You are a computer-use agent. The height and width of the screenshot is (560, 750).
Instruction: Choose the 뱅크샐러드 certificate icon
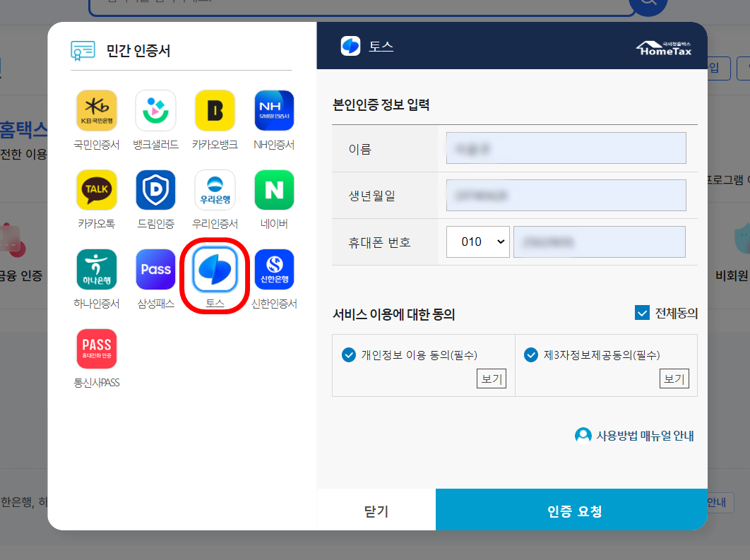coord(155,110)
